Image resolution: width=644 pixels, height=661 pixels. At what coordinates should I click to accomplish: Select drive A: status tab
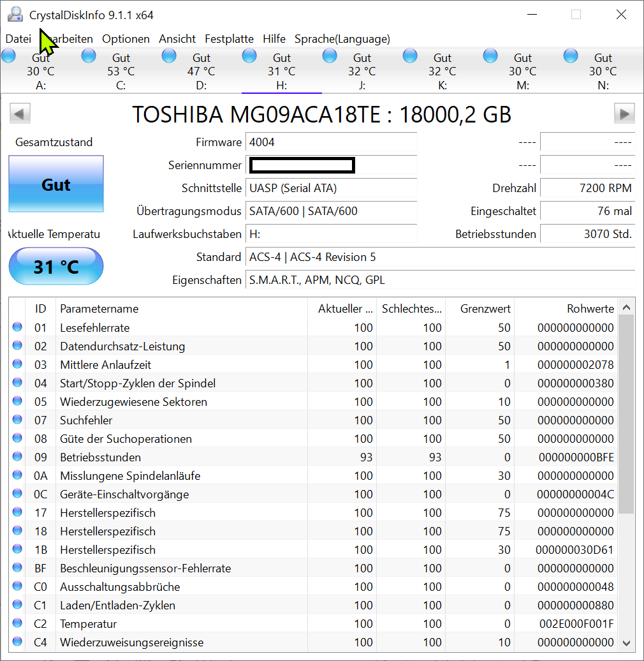point(40,70)
